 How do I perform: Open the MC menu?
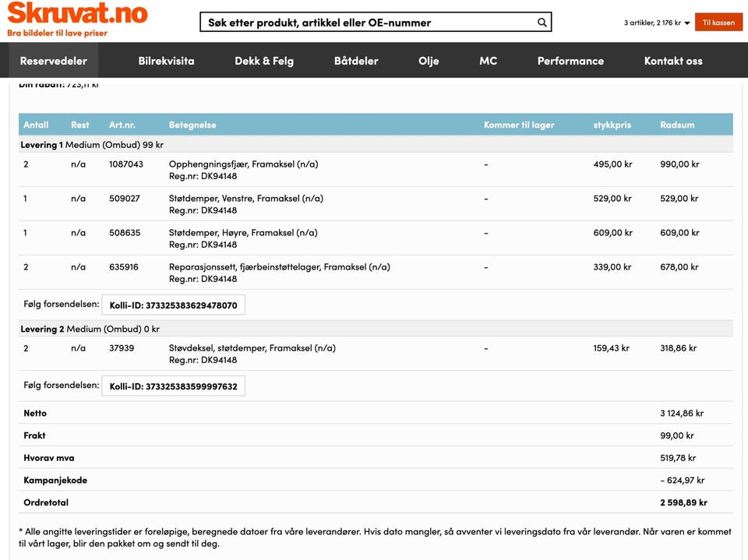(x=488, y=61)
